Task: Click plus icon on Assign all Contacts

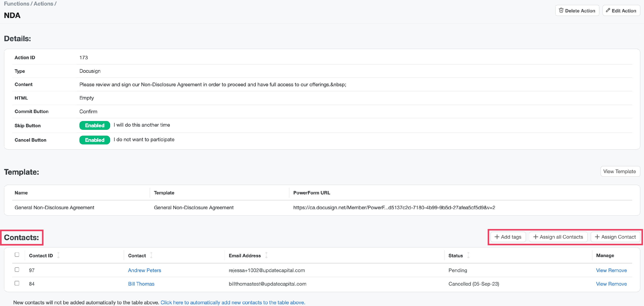Action: click(x=536, y=237)
